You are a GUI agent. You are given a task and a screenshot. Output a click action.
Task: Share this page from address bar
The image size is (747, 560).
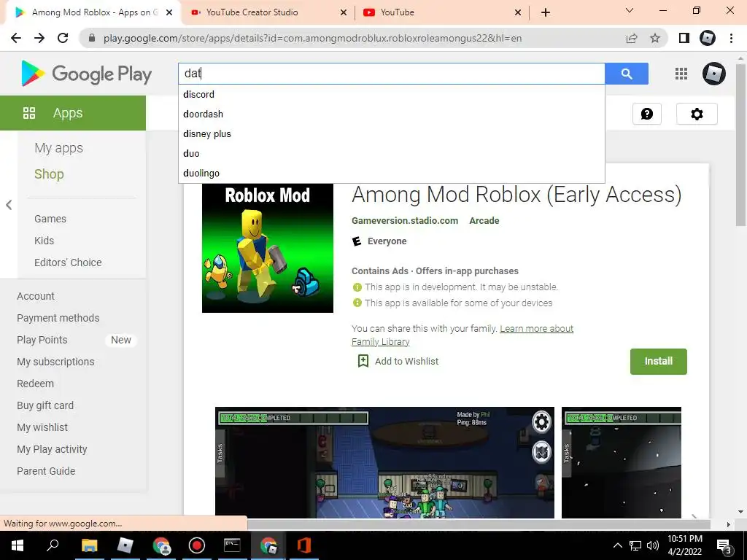pyautogui.click(x=632, y=38)
